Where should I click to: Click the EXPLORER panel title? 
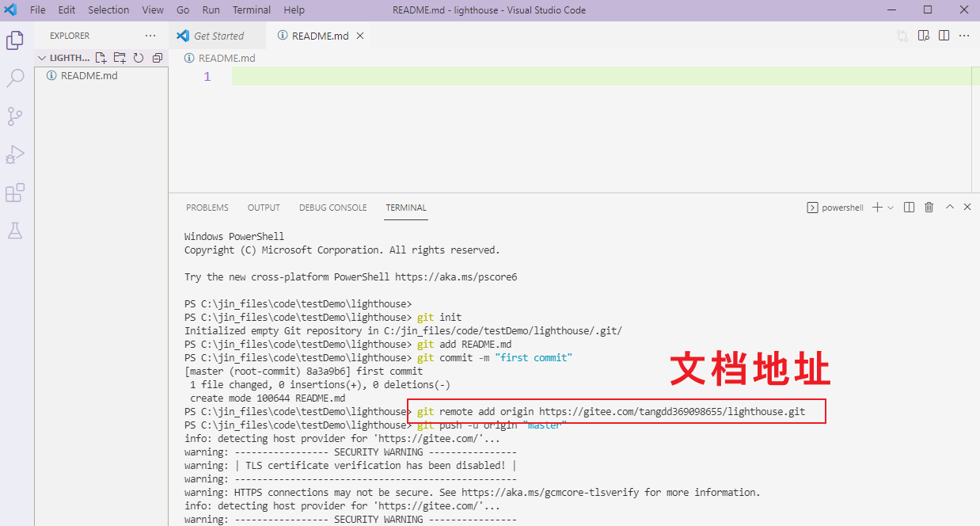[x=70, y=36]
